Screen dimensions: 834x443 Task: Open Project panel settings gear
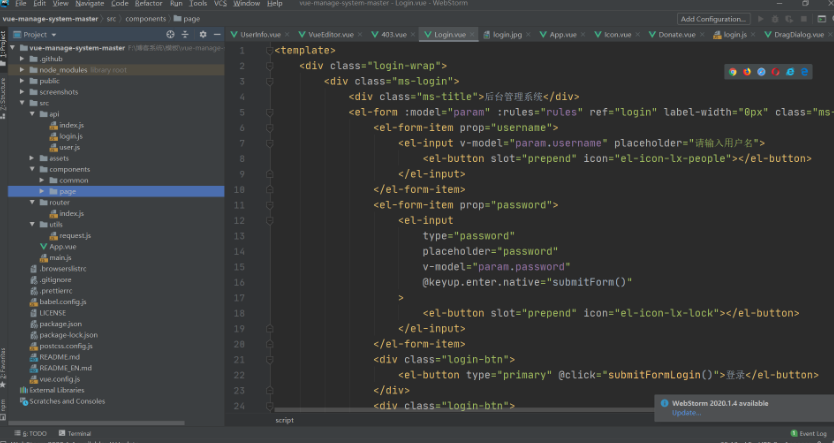[203, 34]
